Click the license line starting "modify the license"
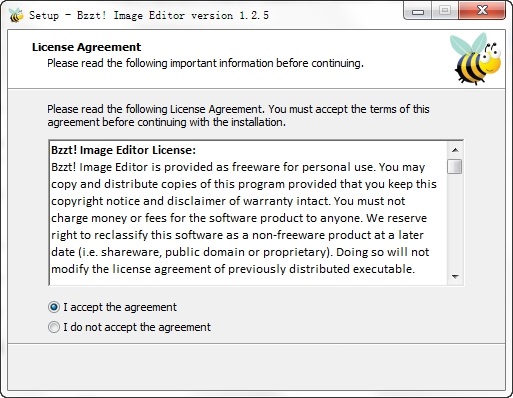Viewport: 513px width, 398px height. [x=233, y=269]
